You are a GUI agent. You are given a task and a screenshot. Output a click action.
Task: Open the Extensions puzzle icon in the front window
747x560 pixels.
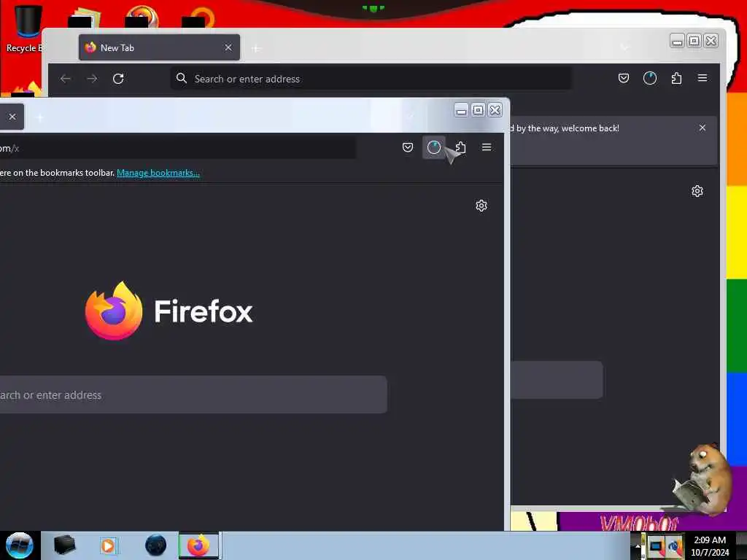[x=461, y=147]
